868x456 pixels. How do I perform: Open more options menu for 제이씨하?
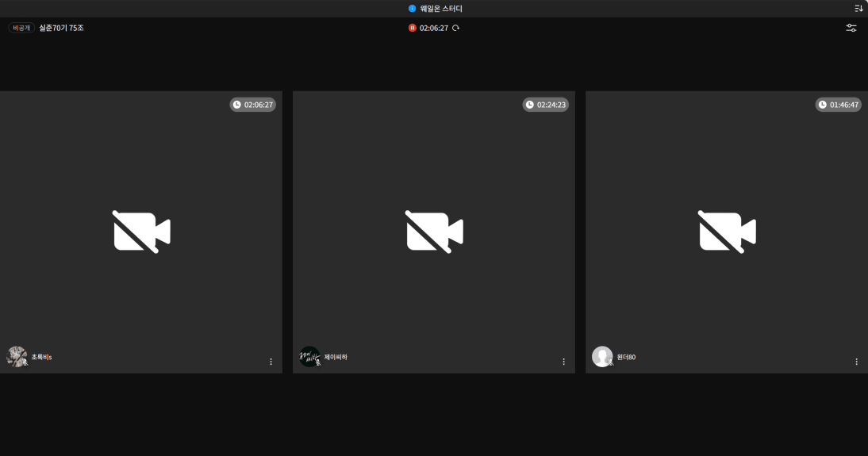[563, 362]
